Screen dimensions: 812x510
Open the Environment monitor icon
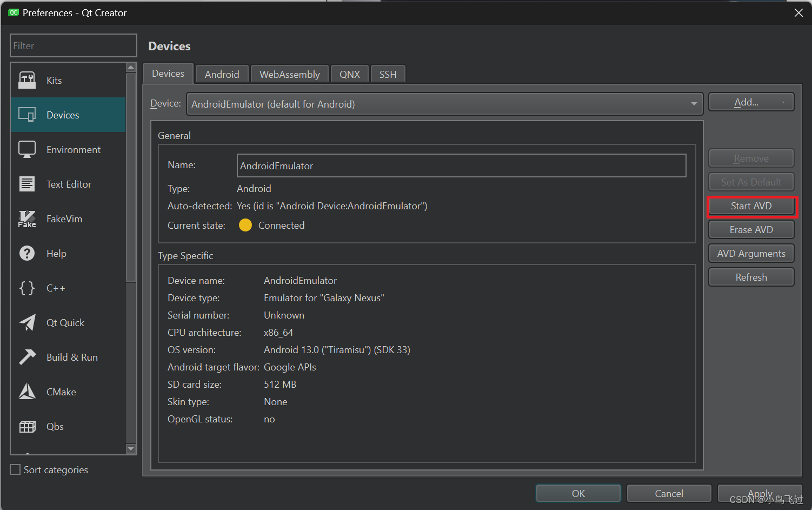click(27, 149)
